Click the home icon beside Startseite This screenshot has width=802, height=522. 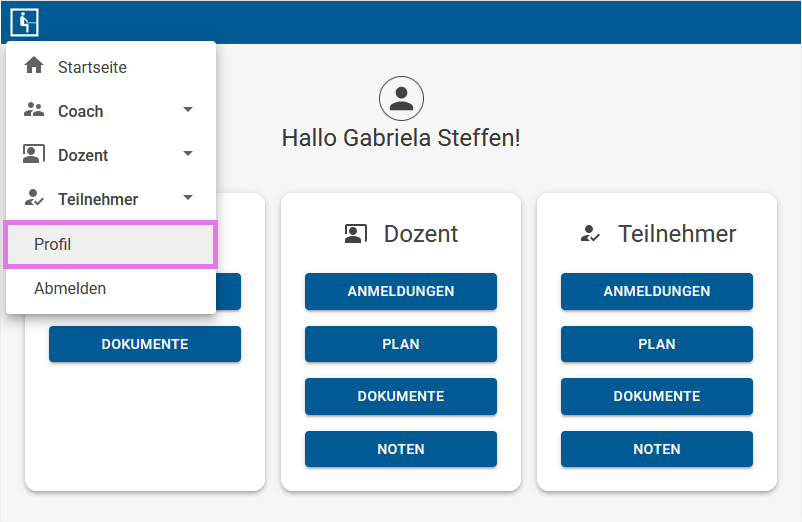(34, 65)
